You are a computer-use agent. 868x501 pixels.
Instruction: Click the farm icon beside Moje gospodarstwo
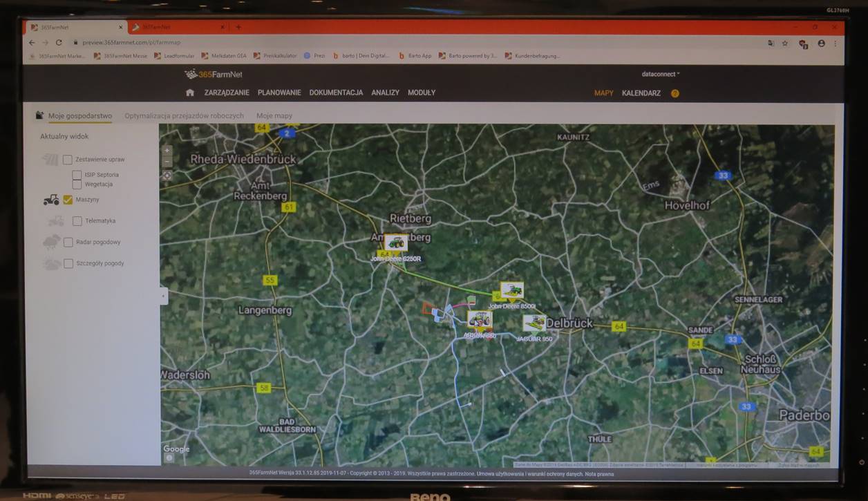[x=40, y=115]
